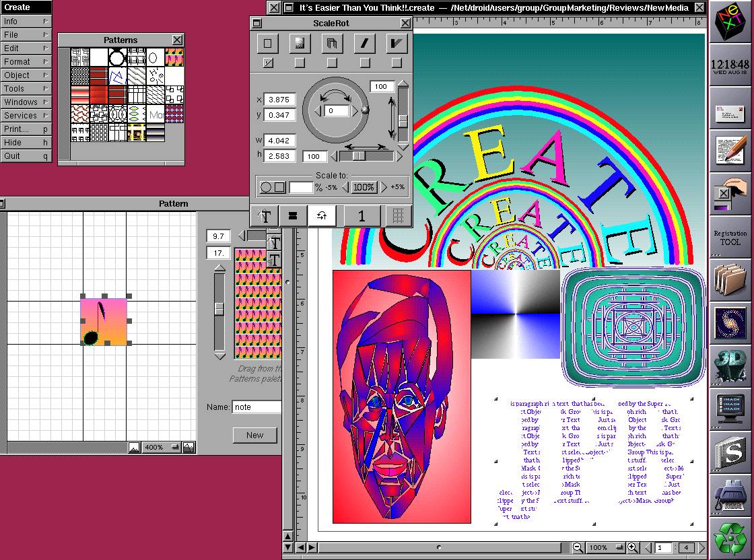Choose Hide from the Create menu
754x560 pixels.
[x=26, y=142]
